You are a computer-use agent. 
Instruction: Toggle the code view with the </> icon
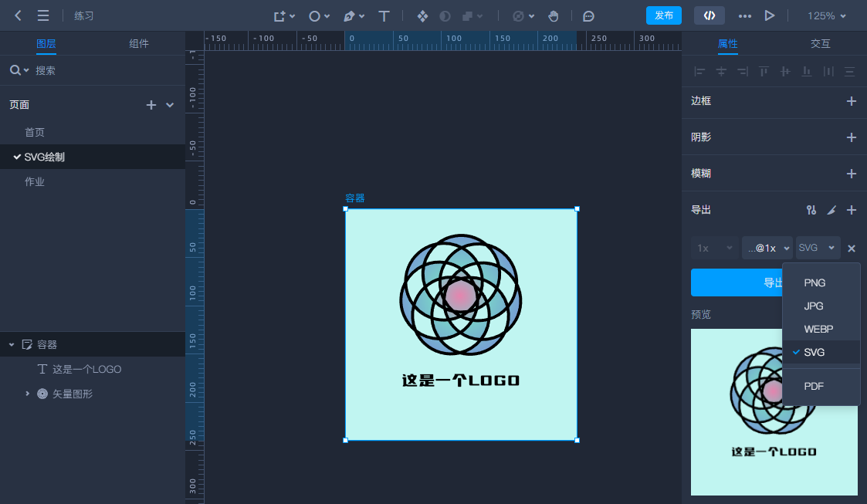tap(709, 15)
